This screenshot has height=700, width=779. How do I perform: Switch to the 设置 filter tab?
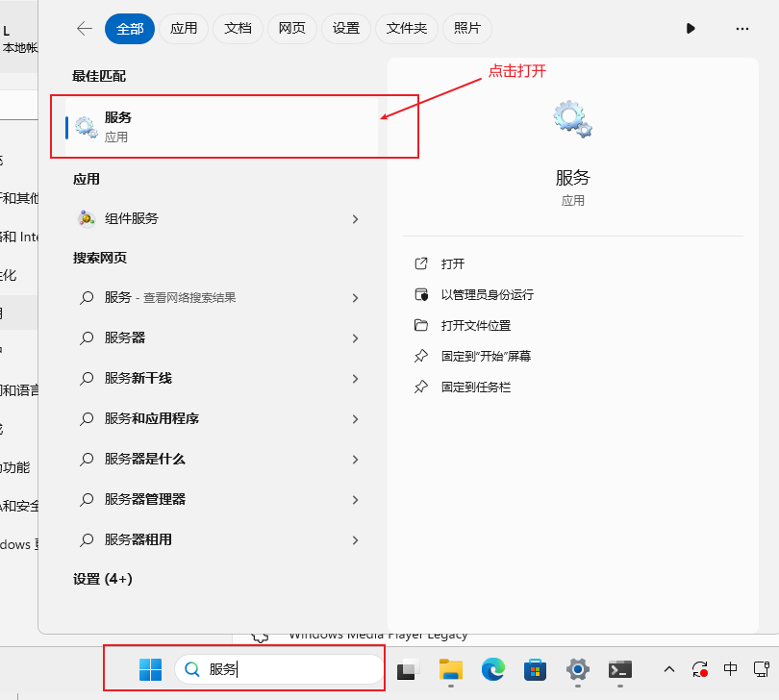click(346, 29)
